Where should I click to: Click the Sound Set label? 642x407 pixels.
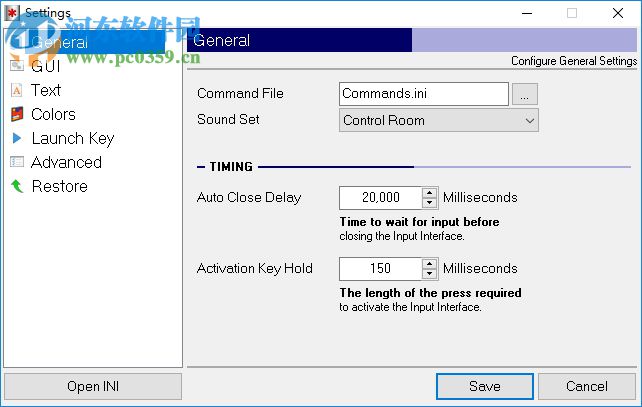(228, 119)
